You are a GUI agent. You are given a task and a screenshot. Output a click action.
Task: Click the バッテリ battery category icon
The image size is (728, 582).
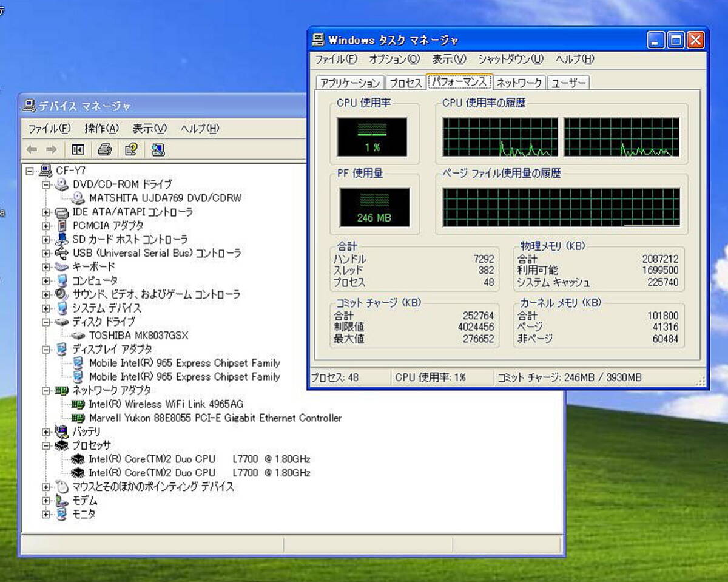click(x=62, y=431)
